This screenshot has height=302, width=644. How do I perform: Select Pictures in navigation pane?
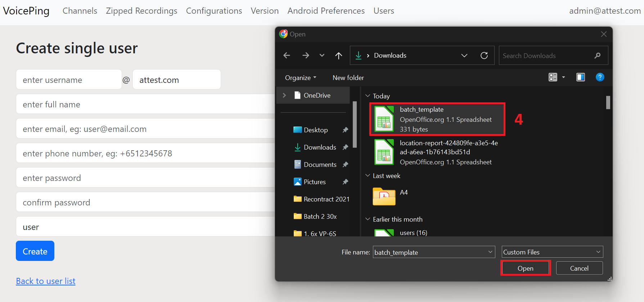pos(315,182)
